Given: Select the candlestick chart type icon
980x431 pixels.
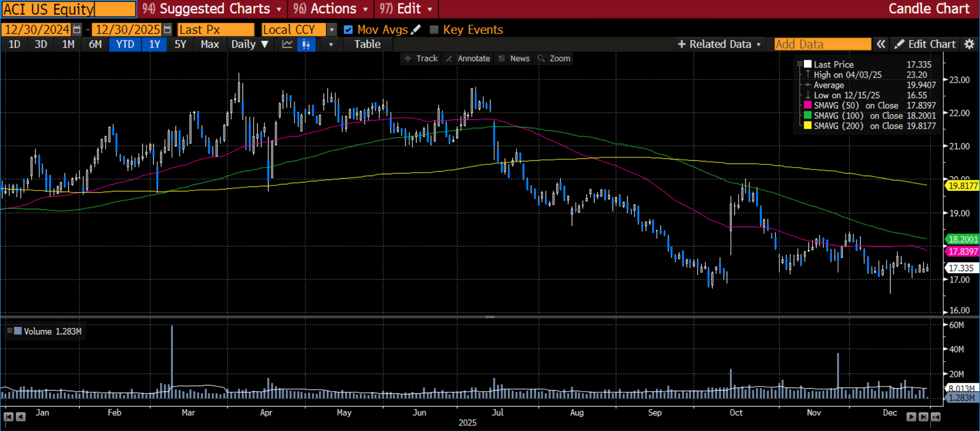Looking at the screenshot, I should click(x=306, y=44).
